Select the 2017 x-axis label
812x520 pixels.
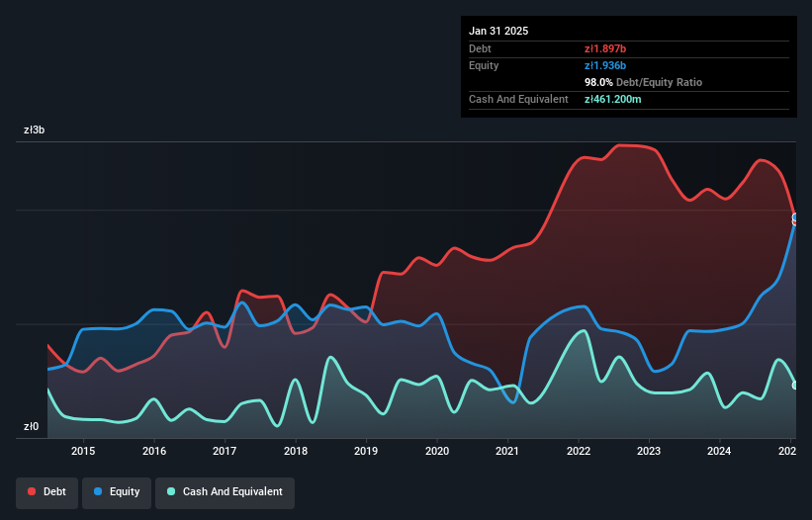pos(225,451)
